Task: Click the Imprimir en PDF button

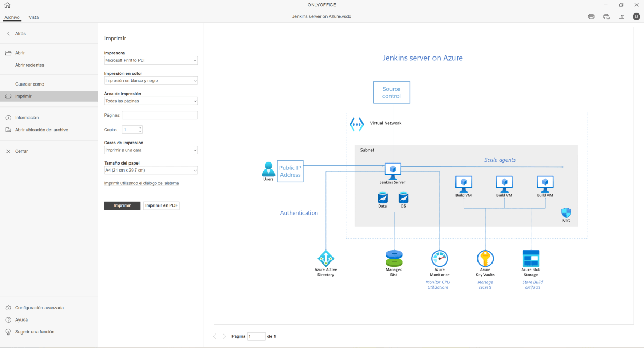Action: pos(161,205)
